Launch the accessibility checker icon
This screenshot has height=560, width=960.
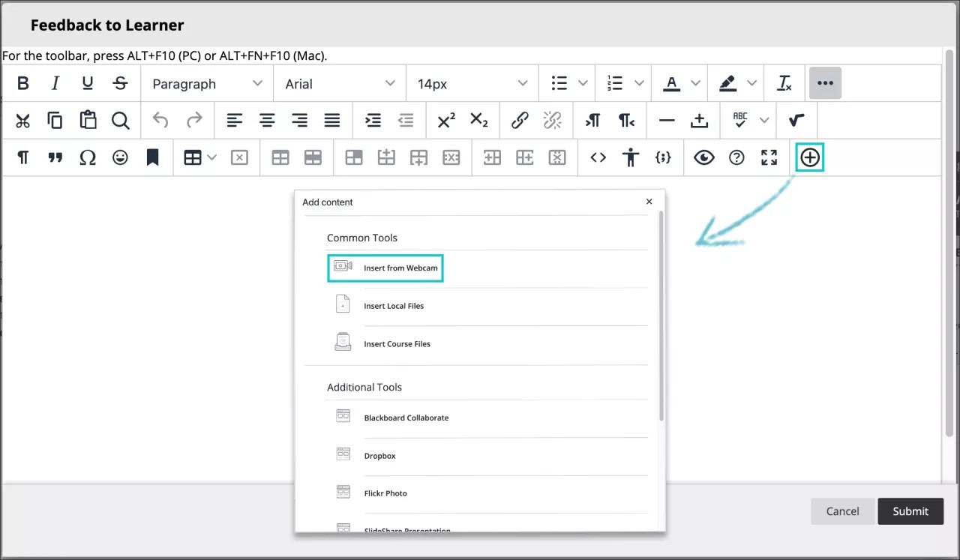tap(631, 157)
